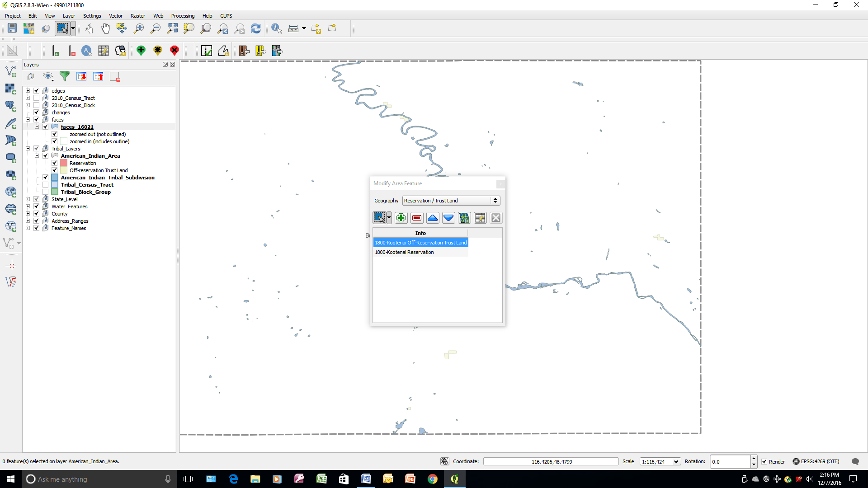The height and width of the screenshot is (488, 868).
Task: Open the Processing menu
Action: coord(183,15)
